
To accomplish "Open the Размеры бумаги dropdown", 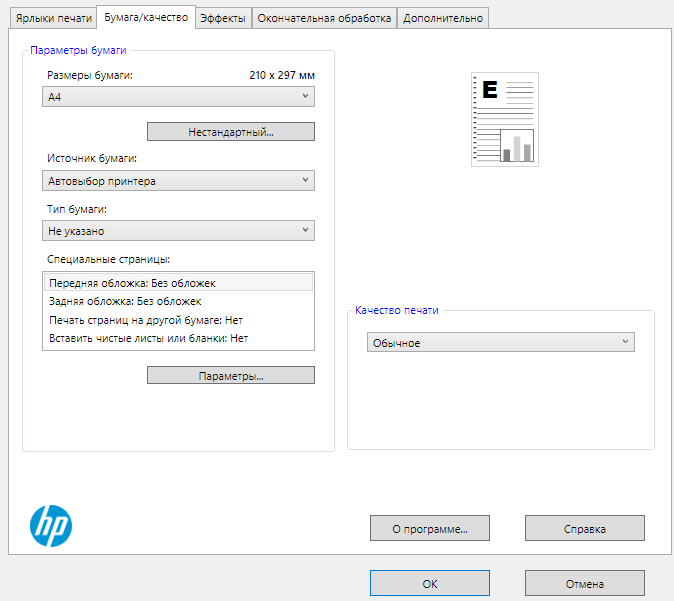I will tap(180, 97).
